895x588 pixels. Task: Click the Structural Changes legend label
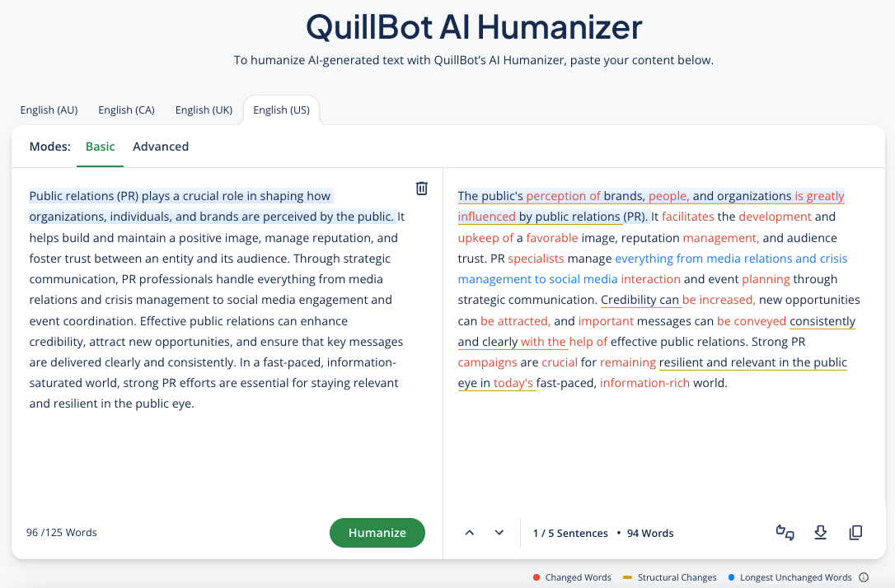677,577
